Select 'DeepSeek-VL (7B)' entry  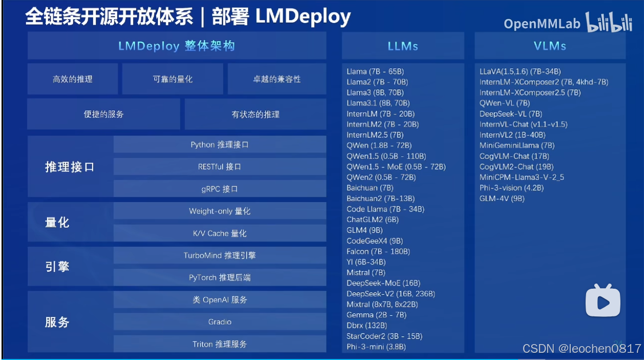[511, 114]
